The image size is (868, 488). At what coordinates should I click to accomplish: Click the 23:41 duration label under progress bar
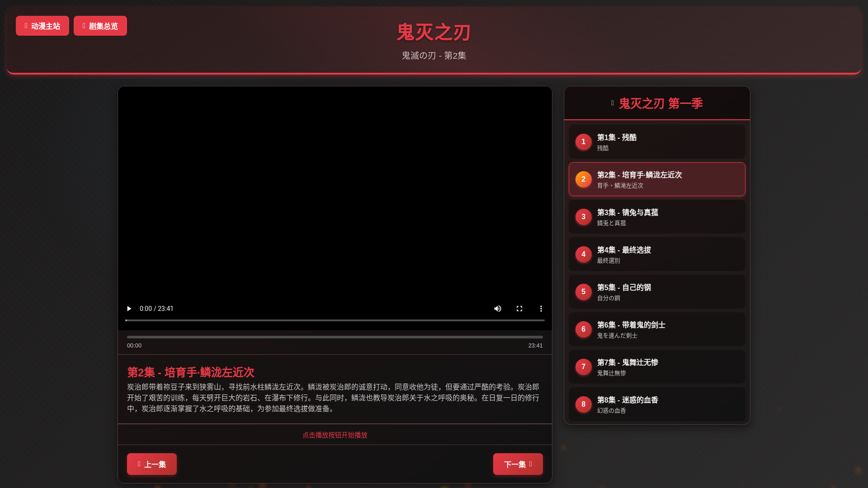535,346
